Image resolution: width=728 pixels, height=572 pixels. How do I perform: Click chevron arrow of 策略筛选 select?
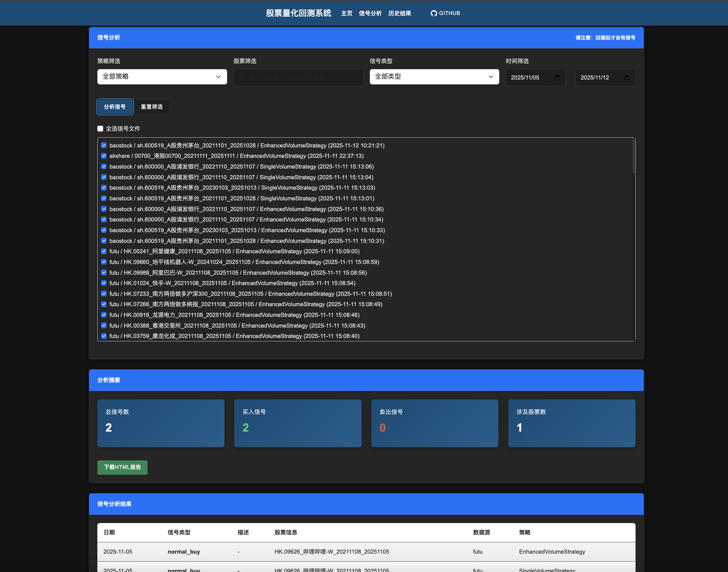(218, 77)
